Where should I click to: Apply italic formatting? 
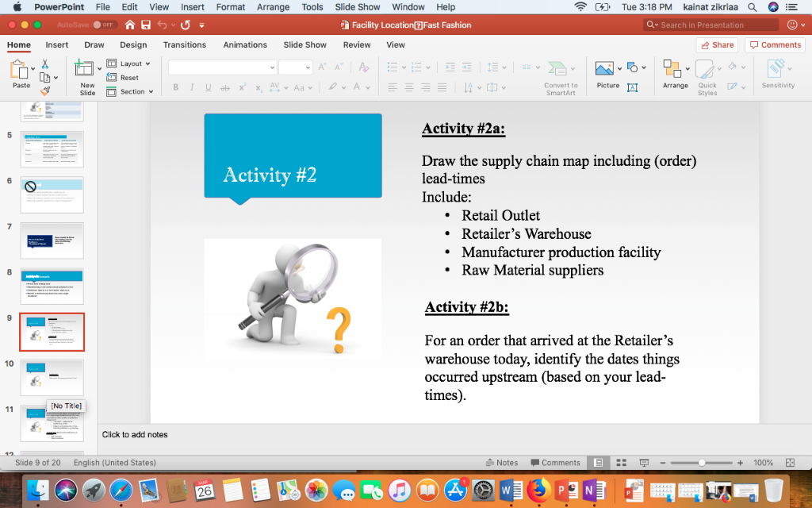(x=190, y=87)
